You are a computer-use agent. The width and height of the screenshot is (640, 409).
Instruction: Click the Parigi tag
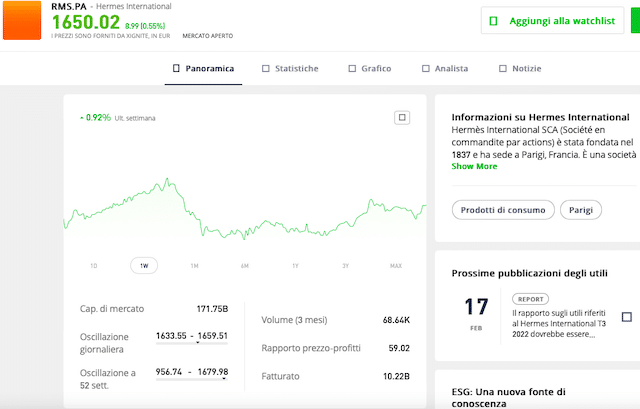click(581, 210)
